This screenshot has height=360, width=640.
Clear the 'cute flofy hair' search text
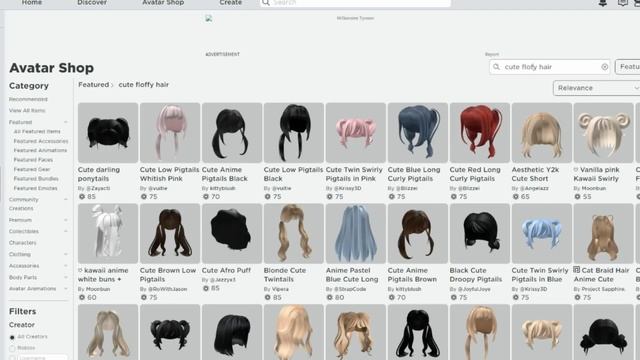[604, 67]
